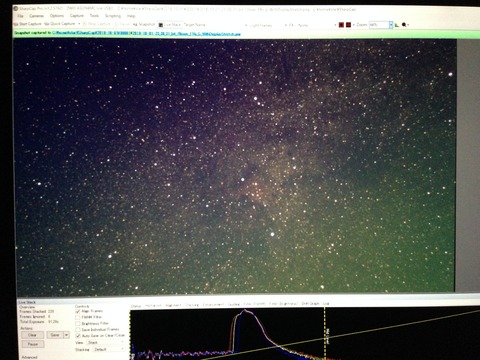
Task: Open the Capture menu
Action: [x=77, y=16]
